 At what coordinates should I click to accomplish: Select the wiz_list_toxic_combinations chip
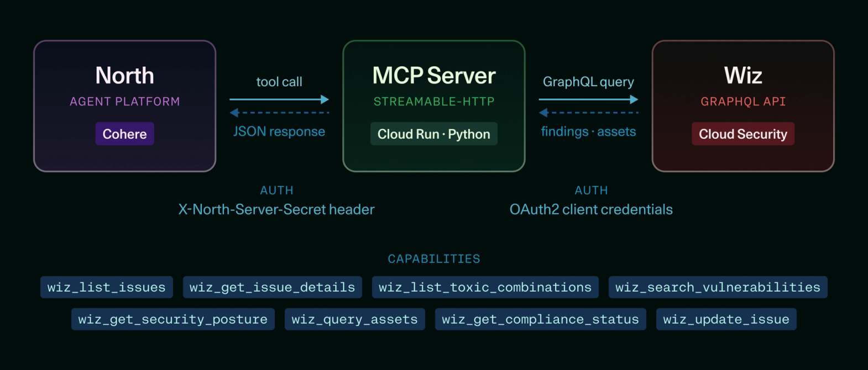(x=485, y=287)
